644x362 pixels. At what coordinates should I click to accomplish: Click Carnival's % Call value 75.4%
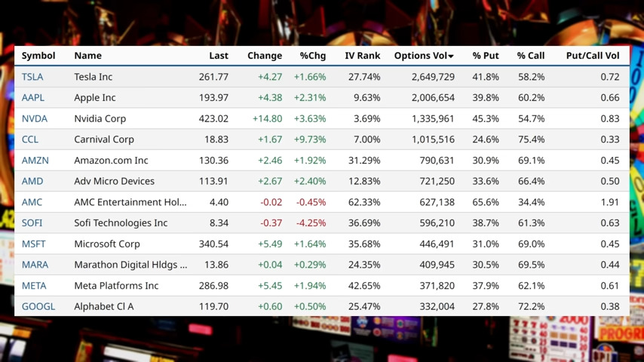[531, 140]
